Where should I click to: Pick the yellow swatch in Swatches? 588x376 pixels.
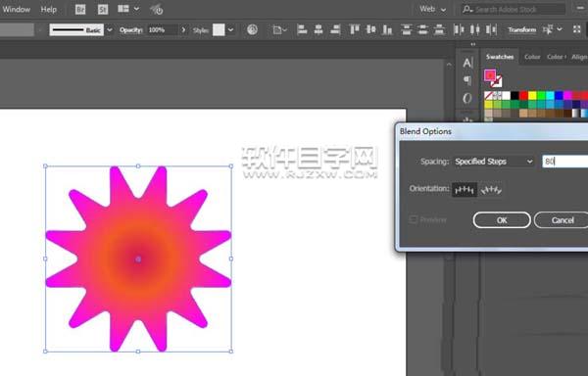532,96
